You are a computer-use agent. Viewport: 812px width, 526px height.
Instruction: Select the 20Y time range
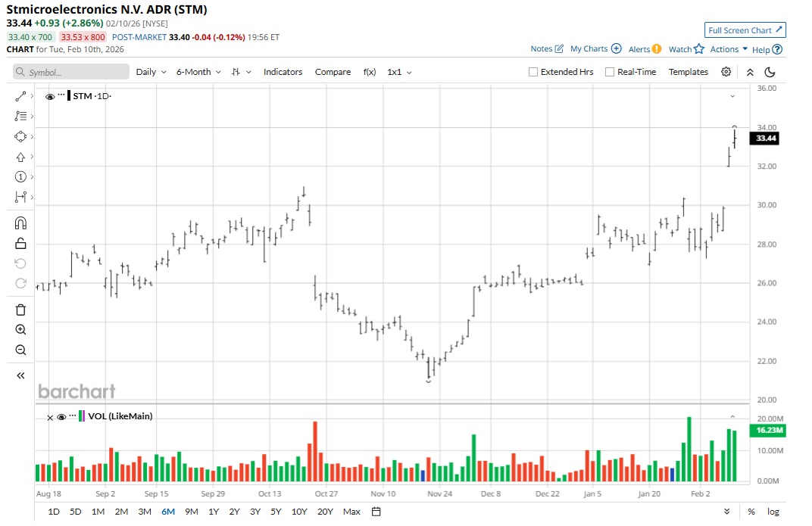325,512
